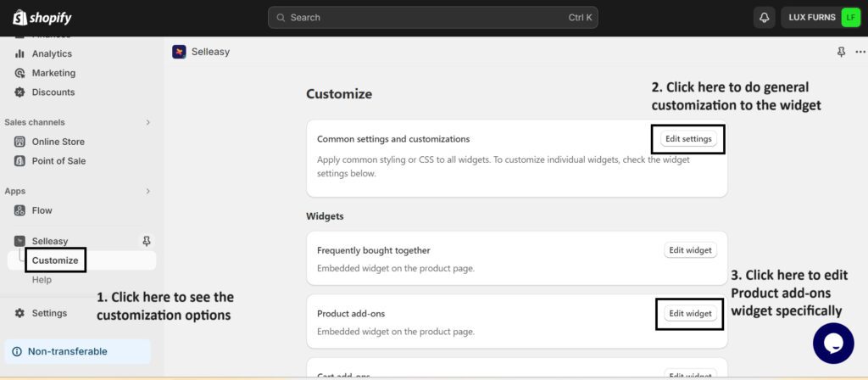Viewport: 868px width, 380px height.
Task: Click the LF store avatar
Action: pyautogui.click(x=850, y=18)
